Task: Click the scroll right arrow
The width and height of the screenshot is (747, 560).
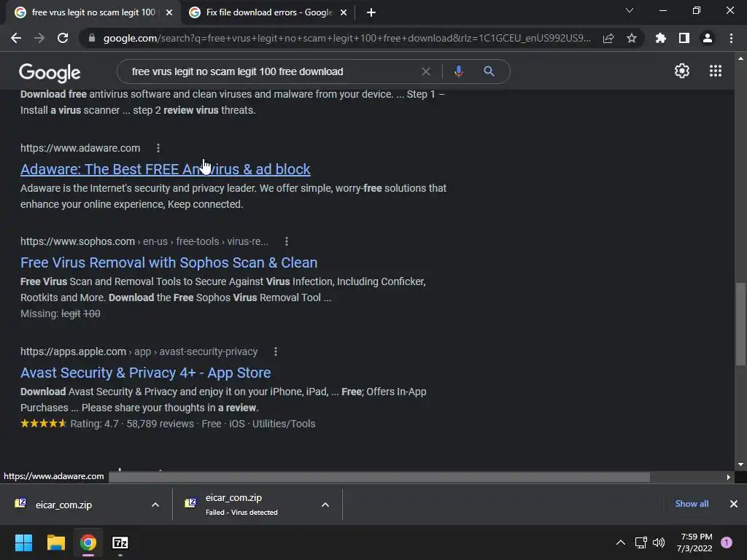Action: click(729, 477)
